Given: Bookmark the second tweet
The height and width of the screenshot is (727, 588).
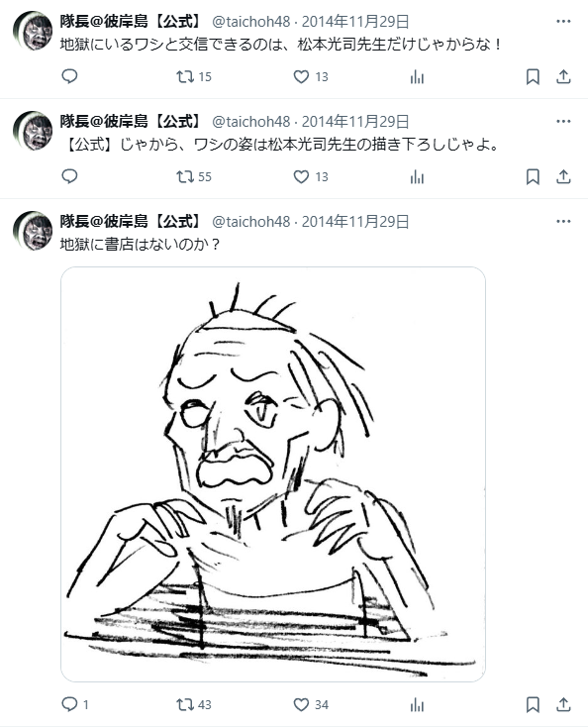Looking at the screenshot, I should click(533, 176).
